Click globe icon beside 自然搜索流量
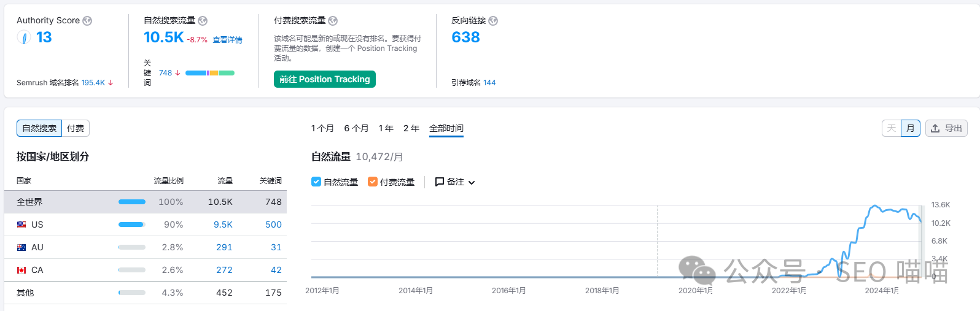The width and height of the screenshot is (980, 311). tap(203, 21)
